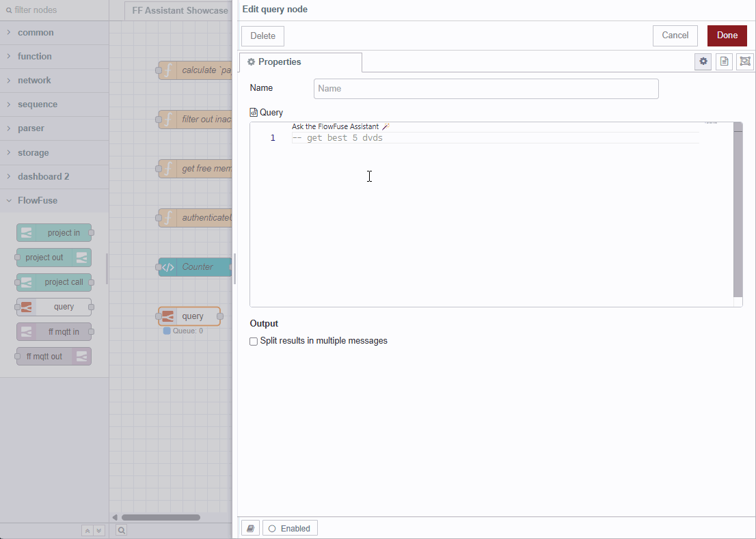
Task: Click the search flows magnifier icon
Action: [121, 530]
